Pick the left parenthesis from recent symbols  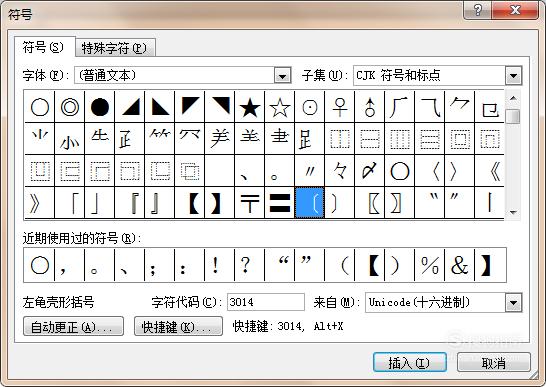[x=340, y=265]
